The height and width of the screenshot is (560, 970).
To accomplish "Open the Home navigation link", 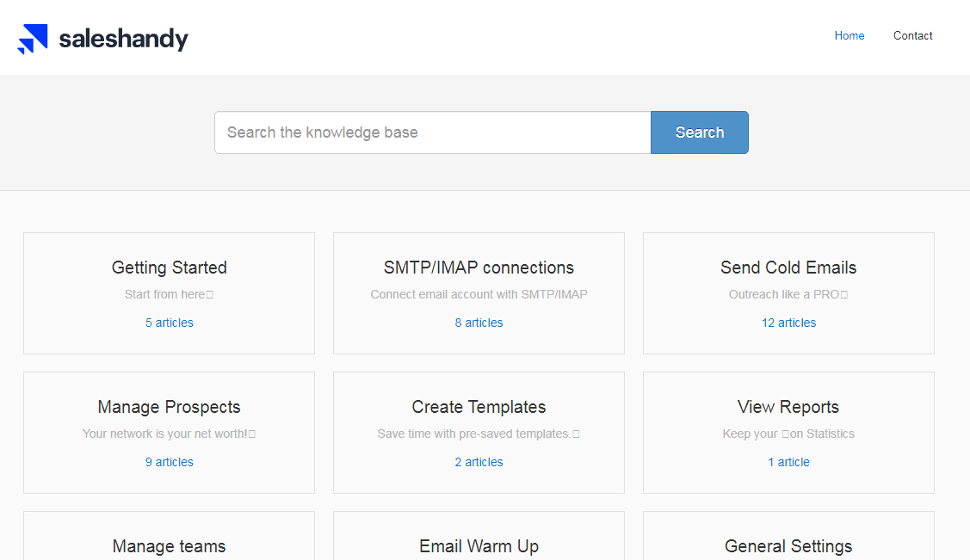I will [849, 35].
